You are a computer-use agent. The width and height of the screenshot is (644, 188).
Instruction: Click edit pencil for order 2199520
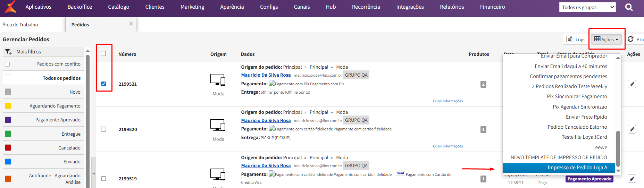tap(632, 129)
